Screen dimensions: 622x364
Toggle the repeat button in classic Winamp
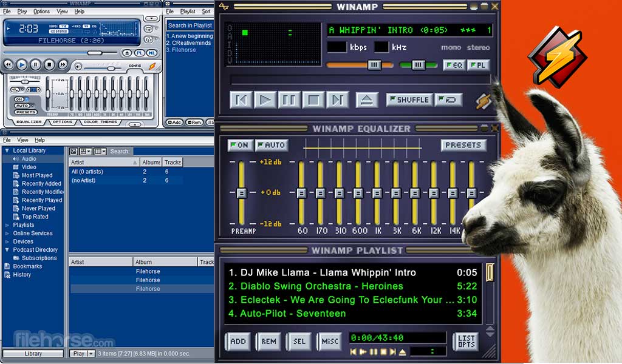(x=449, y=100)
